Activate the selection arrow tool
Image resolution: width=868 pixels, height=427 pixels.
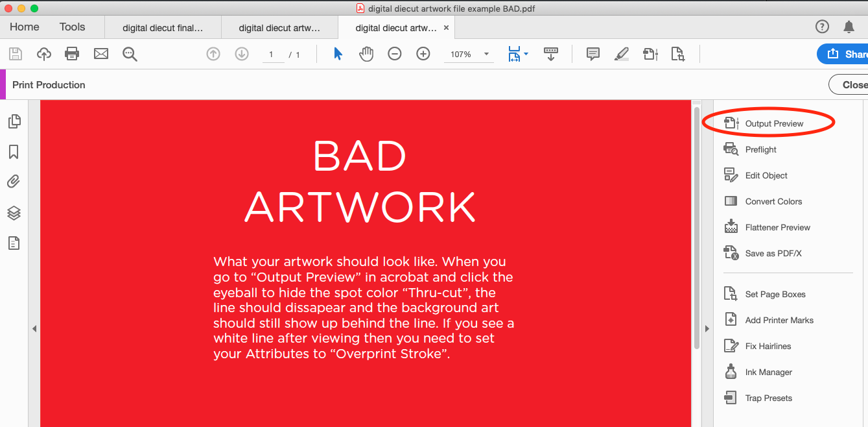(338, 54)
